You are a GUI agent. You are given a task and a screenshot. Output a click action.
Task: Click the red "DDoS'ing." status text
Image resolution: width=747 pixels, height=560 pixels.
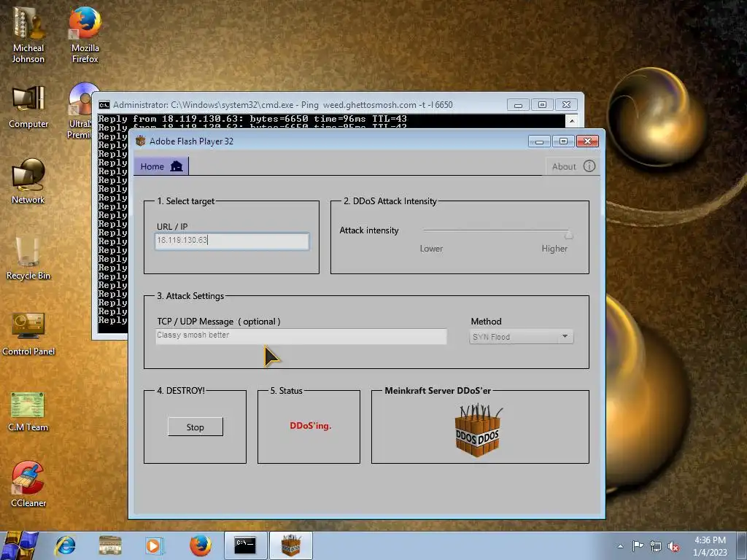pyautogui.click(x=311, y=426)
